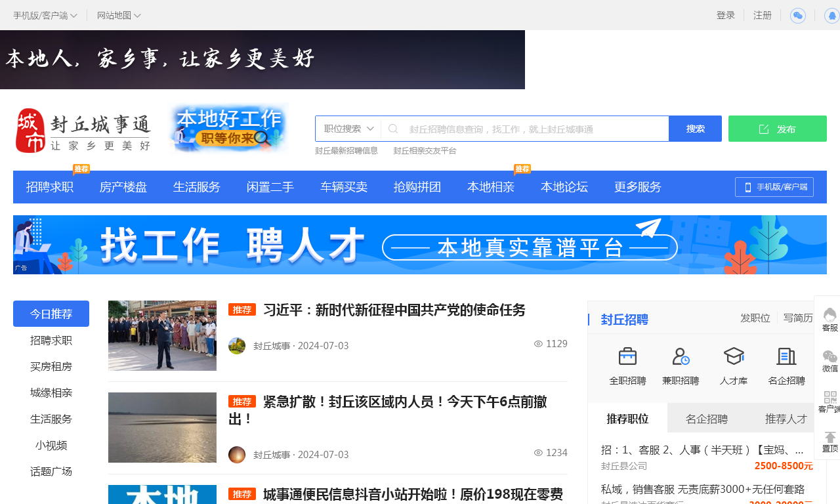This screenshot has height=504, width=840.
Task: Expand the 手机版/客户端 top dropdown
Action: (x=45, y=15)
